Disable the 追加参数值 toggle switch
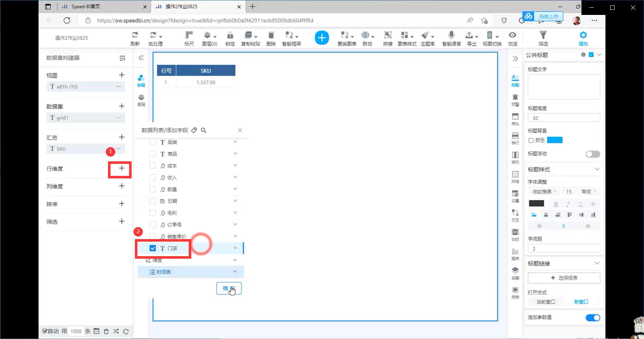This screenshot has height=339, width=644. click(x=593, y=318)
